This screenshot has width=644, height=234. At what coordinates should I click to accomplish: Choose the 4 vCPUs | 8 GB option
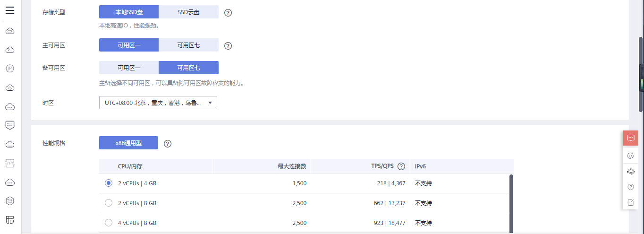pos(109,223)
